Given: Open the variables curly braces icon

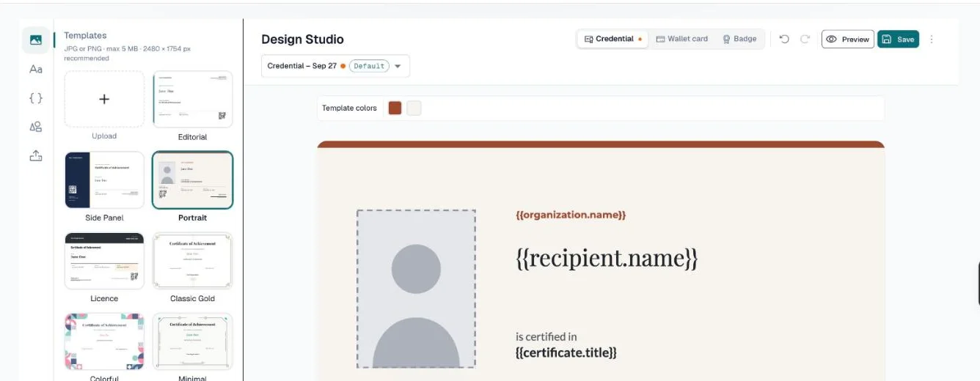Looking at the screenshot, I should [x=35, y=97].
